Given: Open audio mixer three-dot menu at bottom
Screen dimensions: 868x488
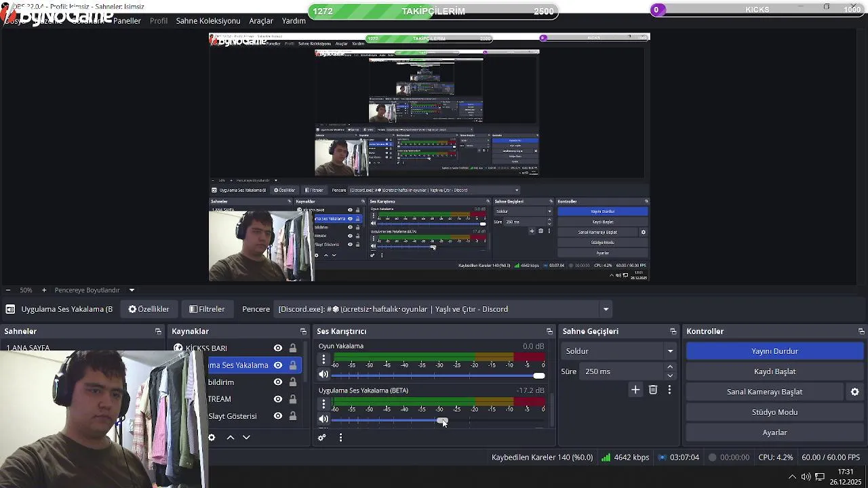Looking at the screenshot, I should coord(340,438).
